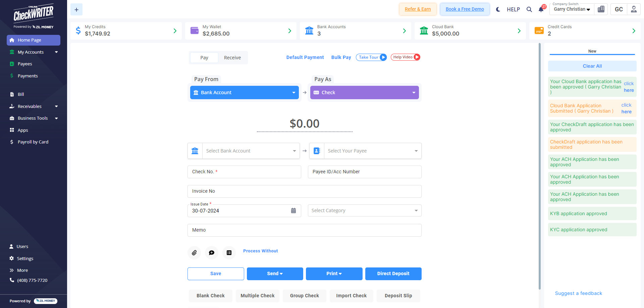
Task: Open Payees from the sidebar
Action: point(25,64)
